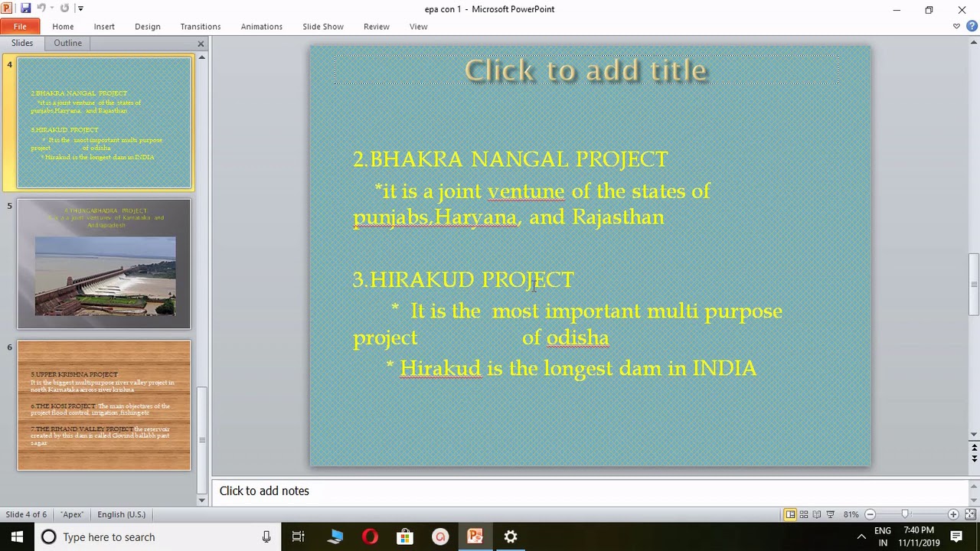Open the red circular recorder taskbar icon
The height and width of the screenshot is (551, 980).
(x=439, y=537)
